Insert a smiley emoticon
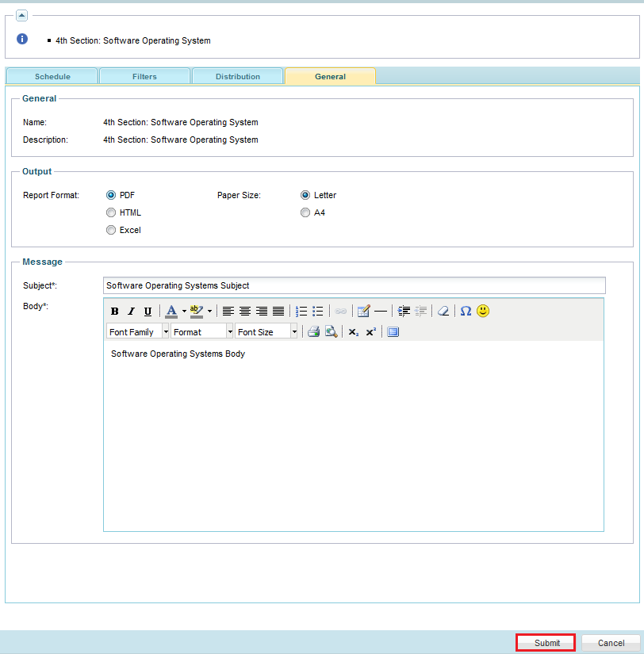The width and height of the screenshot is (644, 654). pyautogui.click(x=483, y=311)
